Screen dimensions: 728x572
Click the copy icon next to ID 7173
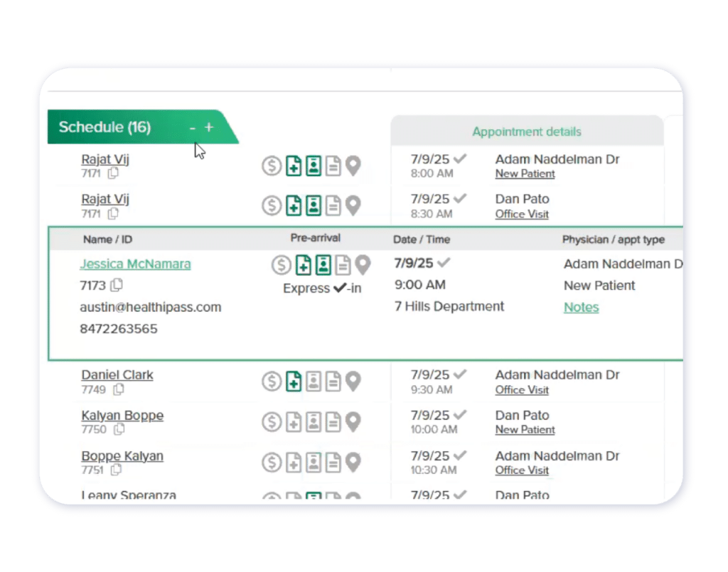click(x=117, y=286)
